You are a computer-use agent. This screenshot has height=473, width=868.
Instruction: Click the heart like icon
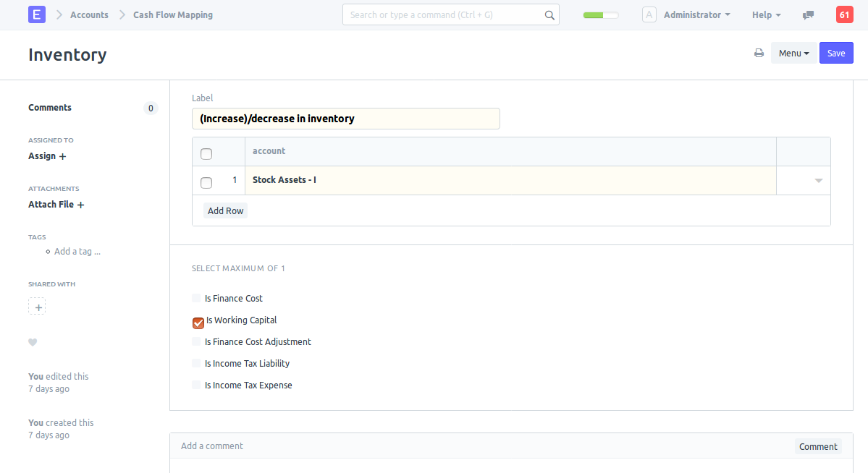click(x=33, y=343)
